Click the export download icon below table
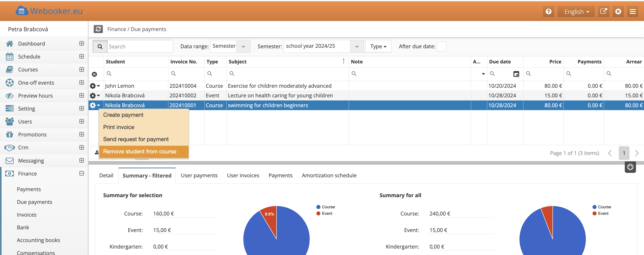The width and height of the screenshot is (644, 255). tap(97, 152)
